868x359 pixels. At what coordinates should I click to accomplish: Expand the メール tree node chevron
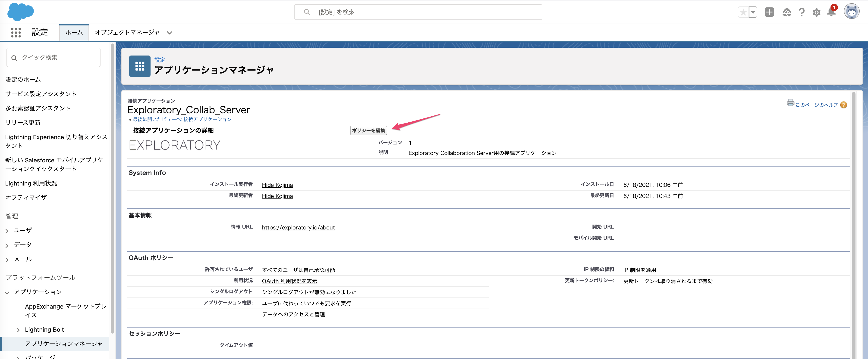pyautogui.click(x=7, y=260)
